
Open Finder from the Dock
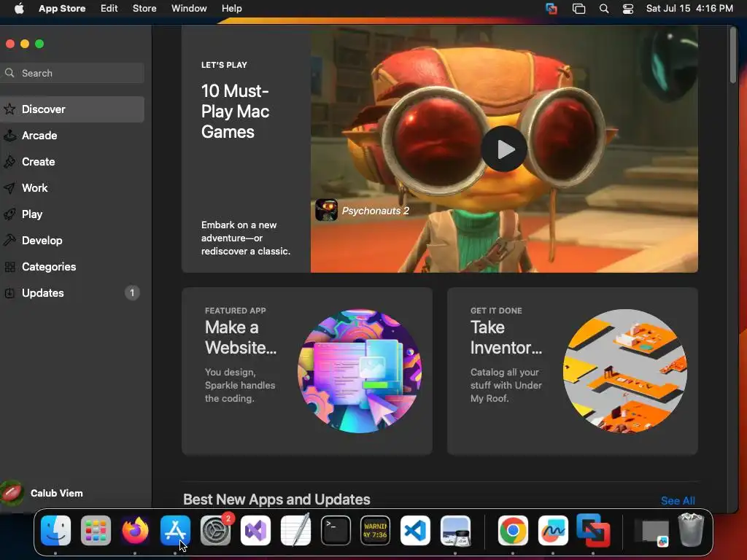click(55, 530)
